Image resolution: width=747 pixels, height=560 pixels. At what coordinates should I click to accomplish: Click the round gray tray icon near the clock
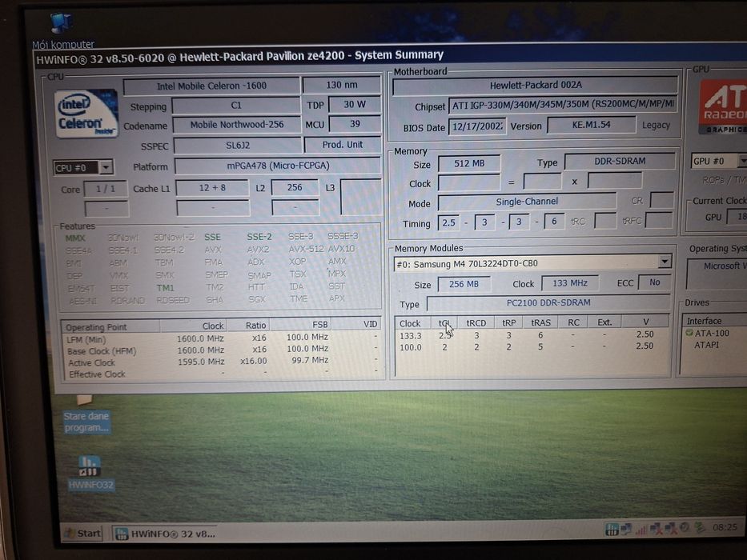pos(685,528)
